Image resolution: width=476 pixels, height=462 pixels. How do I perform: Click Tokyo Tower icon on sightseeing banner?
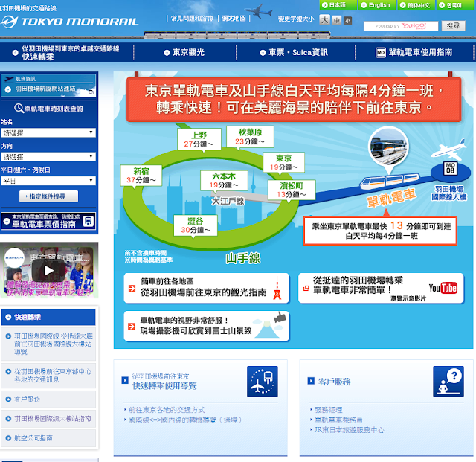pyautogui.click(x=277, y=288)
